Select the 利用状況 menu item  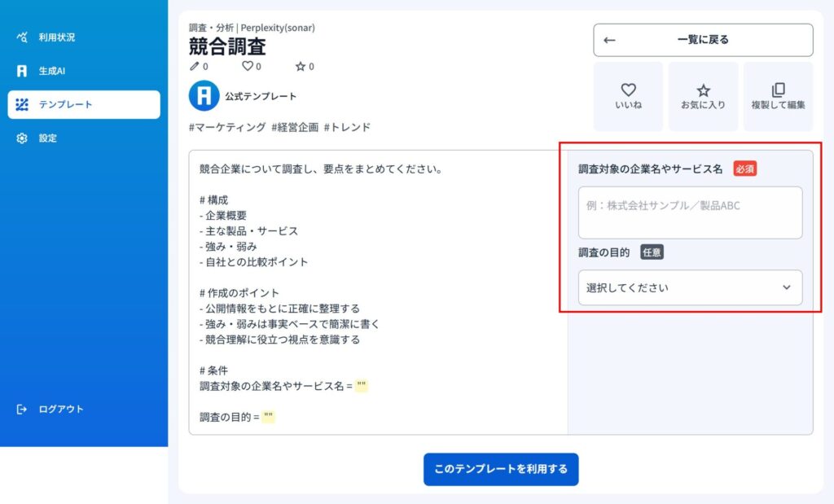coord(57,37)
